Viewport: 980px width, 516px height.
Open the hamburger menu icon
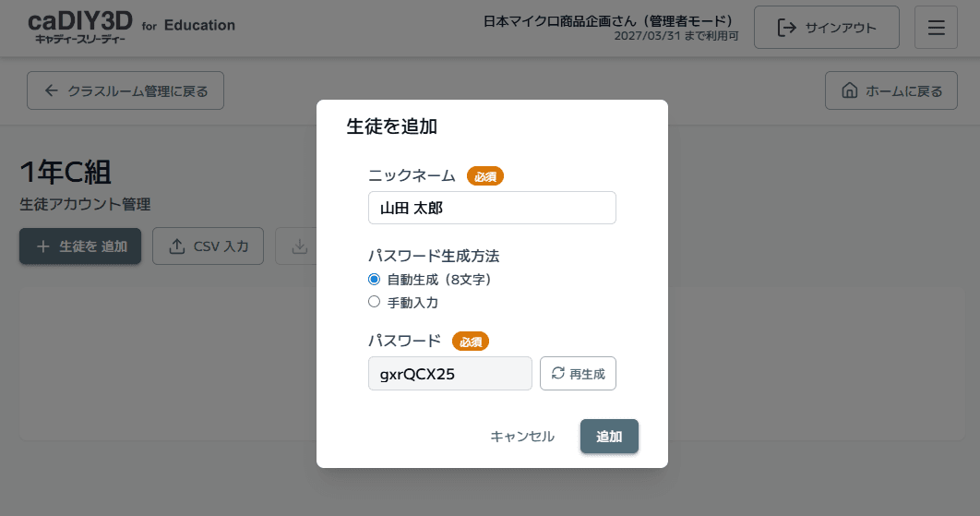click(x=936, y=28)
